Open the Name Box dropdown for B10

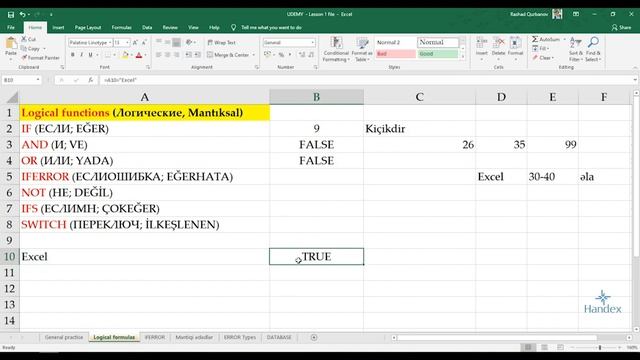pyautogui.click(x=38, y=80)
